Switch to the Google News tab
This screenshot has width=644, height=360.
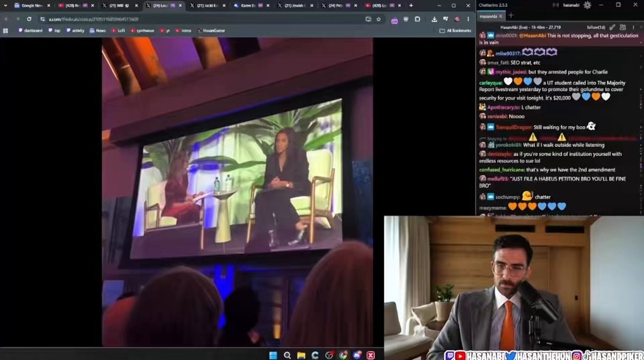coord(31,5)
